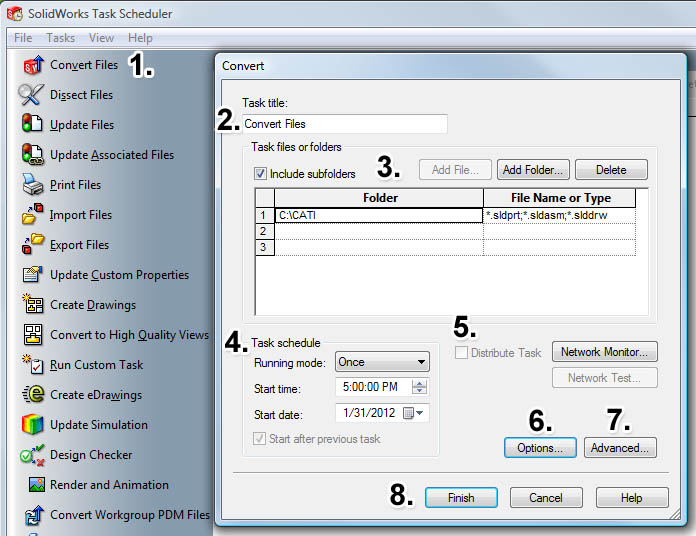The image size is (696, 536).
Task: Toggle Start after previous task checkbox
Action: (259, 439)
